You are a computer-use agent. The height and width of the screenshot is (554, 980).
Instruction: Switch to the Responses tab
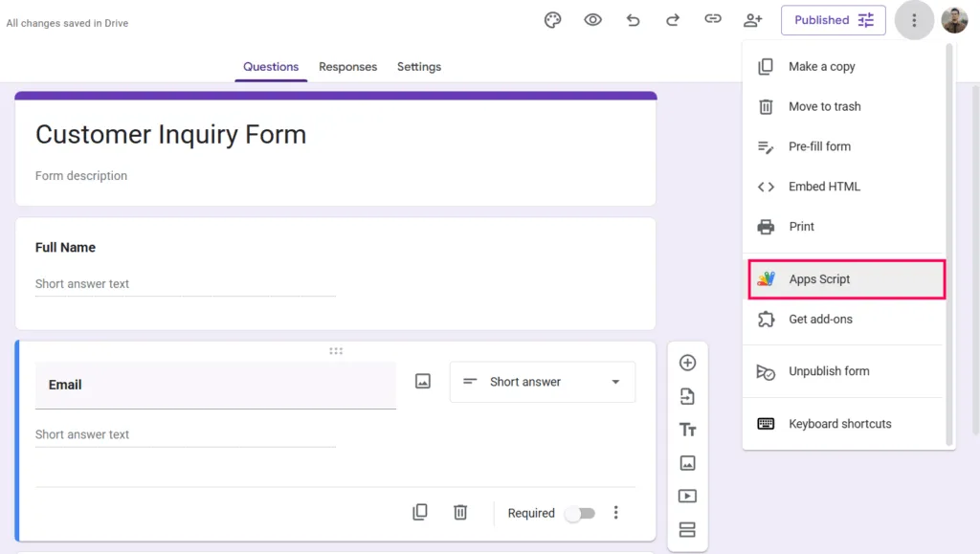point(347,67)
